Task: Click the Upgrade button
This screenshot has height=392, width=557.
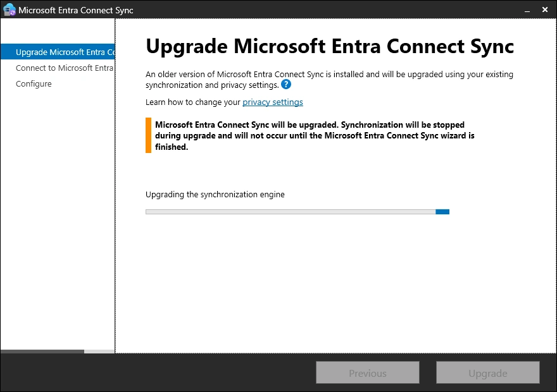Action: click(x=487, y=373)
